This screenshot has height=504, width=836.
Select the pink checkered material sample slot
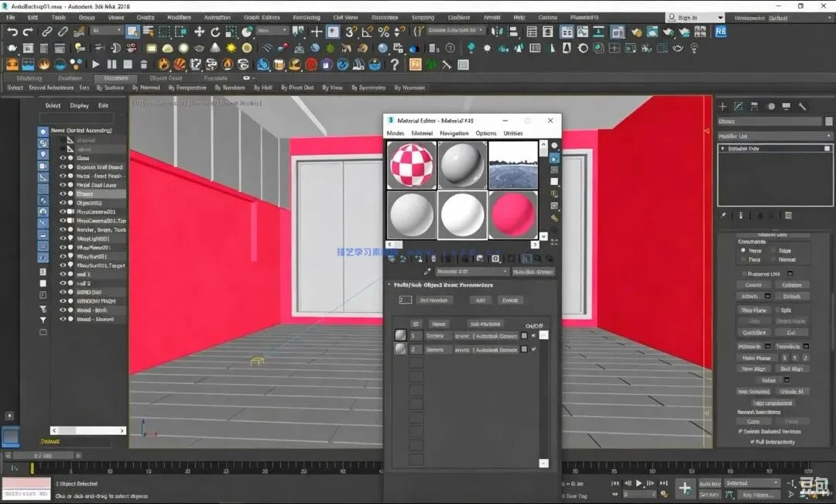(x=411, y=165)
